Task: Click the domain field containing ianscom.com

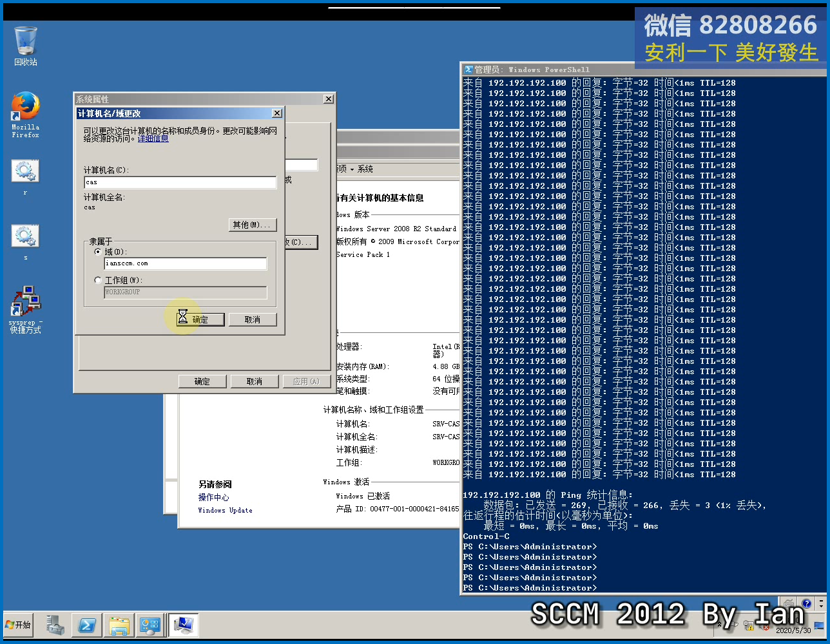Action: [186, 263]
